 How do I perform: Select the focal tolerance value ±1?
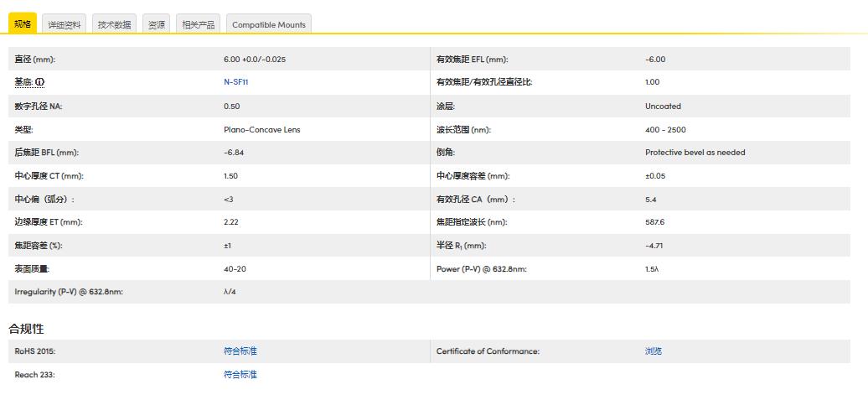(227, 246)
